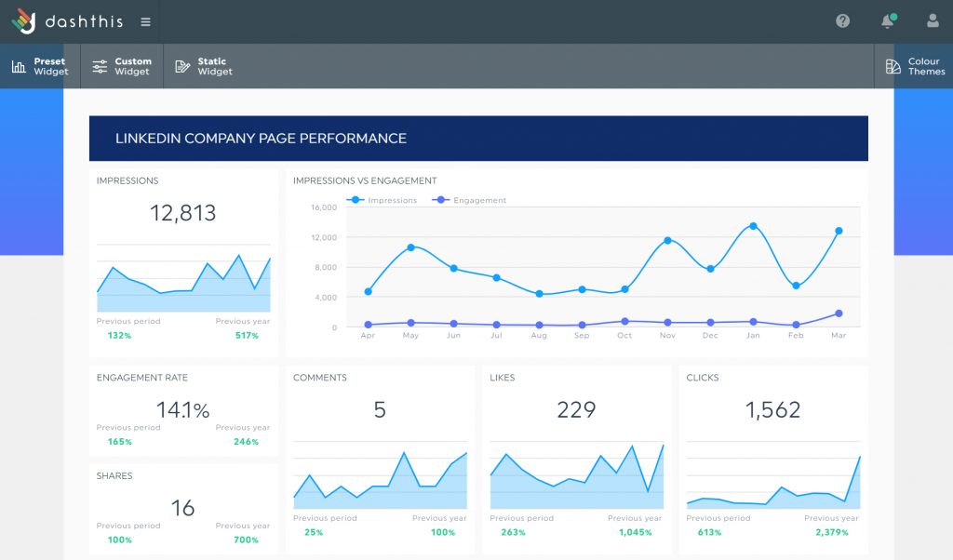Toggle Impressions series in chart legend
This screenshot has width=953, height=560.
coord(382,200)
